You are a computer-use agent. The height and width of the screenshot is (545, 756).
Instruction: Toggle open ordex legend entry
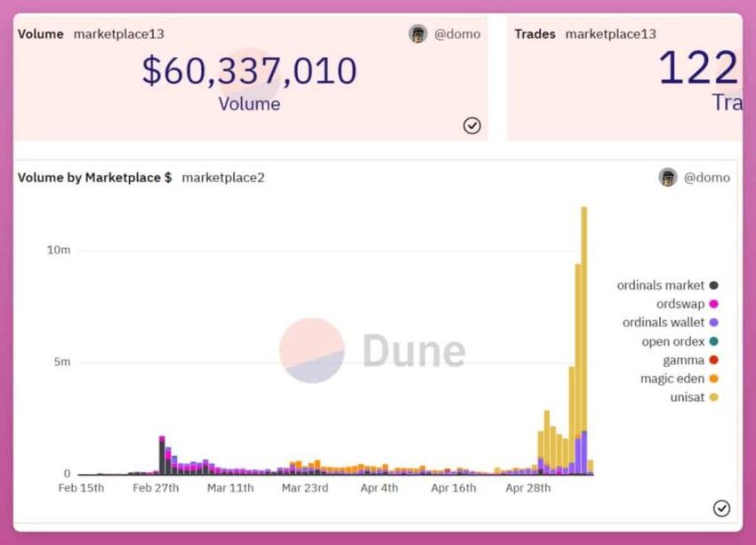coord(680,341)
